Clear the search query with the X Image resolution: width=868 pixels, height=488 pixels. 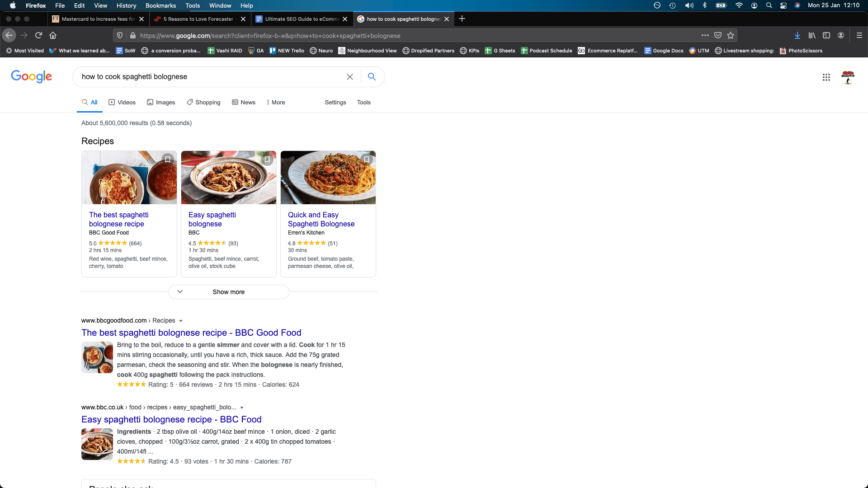350,77
